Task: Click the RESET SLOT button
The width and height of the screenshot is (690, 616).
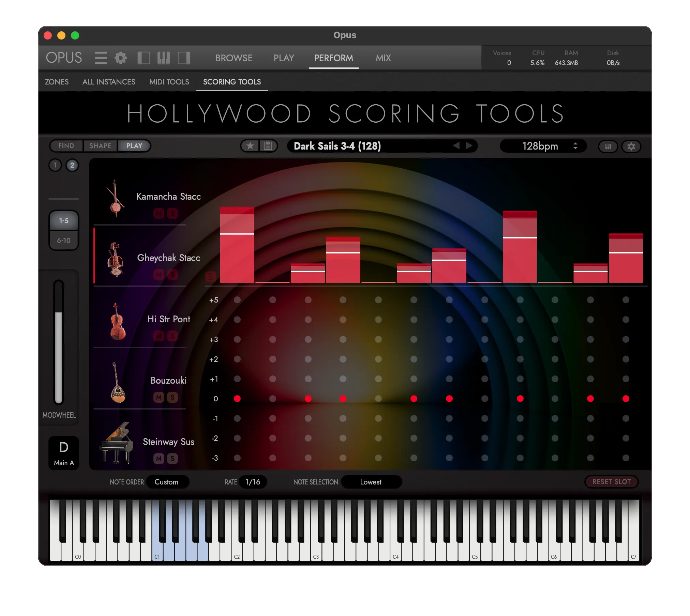Action: click(x=611, y=482)
